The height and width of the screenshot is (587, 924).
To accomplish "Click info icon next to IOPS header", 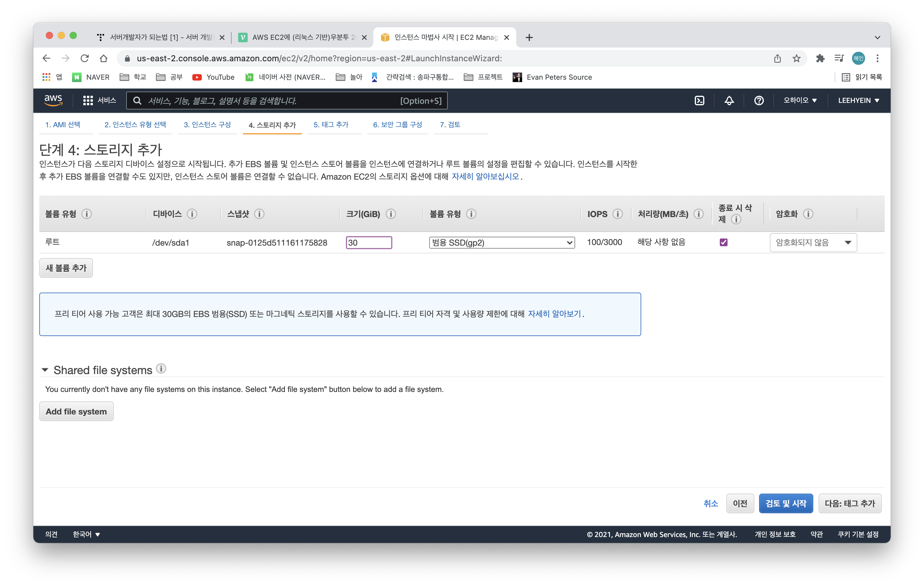I will [617, 214].
